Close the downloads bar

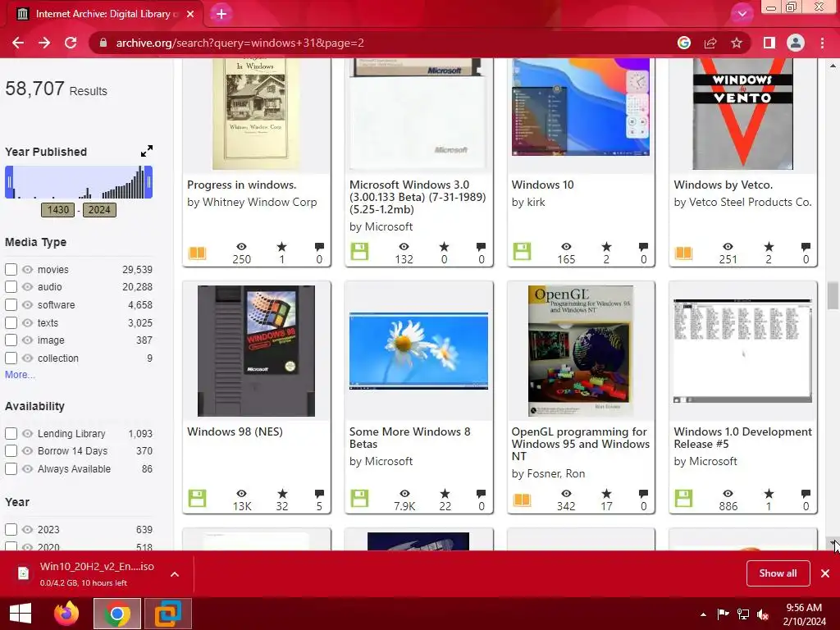(825, 573)
